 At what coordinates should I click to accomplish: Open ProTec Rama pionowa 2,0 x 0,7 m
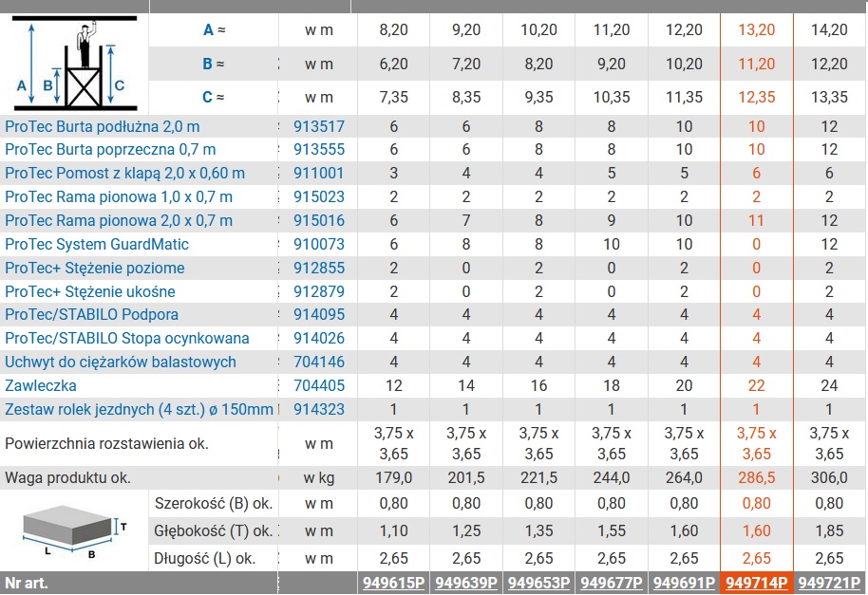coord(119,221)
